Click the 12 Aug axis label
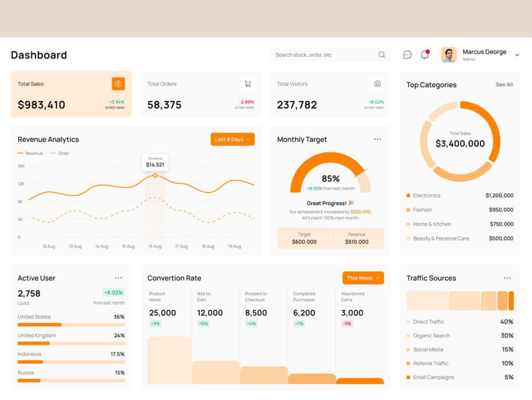The image size is (532, 400). (48, 246)
